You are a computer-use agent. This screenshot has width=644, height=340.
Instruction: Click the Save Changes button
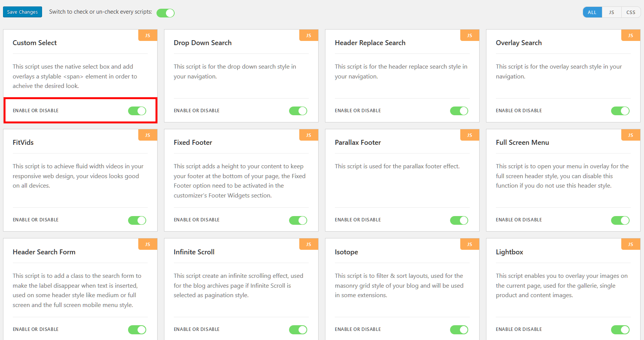point(22,12)
